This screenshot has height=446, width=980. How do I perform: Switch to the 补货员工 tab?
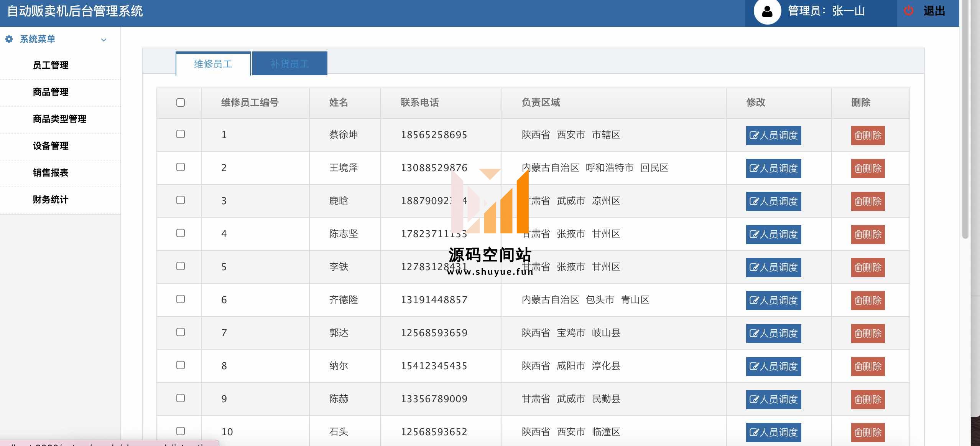tap(290, 64)
